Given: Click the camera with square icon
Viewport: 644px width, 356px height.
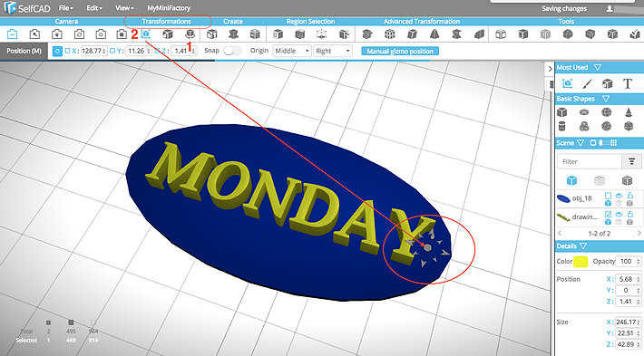Looking at the screenshot, I should click(x=122, y=34).
